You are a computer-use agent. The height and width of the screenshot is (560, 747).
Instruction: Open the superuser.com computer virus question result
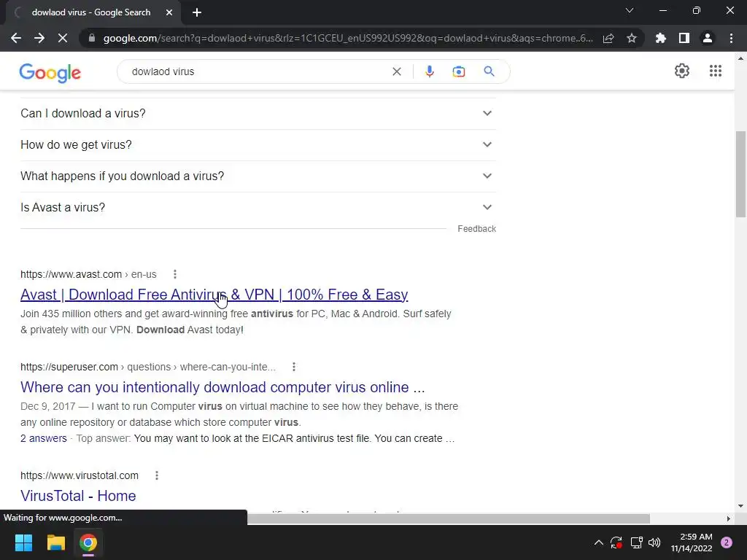[222, 387]
